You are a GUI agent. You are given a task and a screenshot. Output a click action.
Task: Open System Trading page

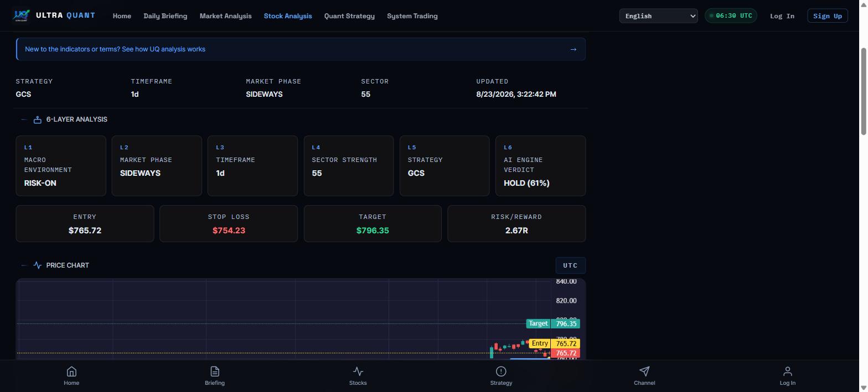pos(412,16)
